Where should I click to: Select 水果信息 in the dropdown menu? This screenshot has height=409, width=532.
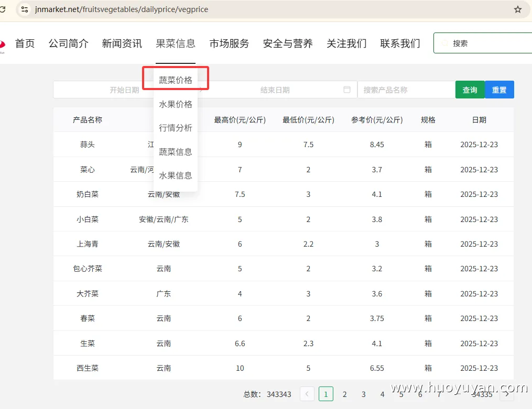coord(176,175)
